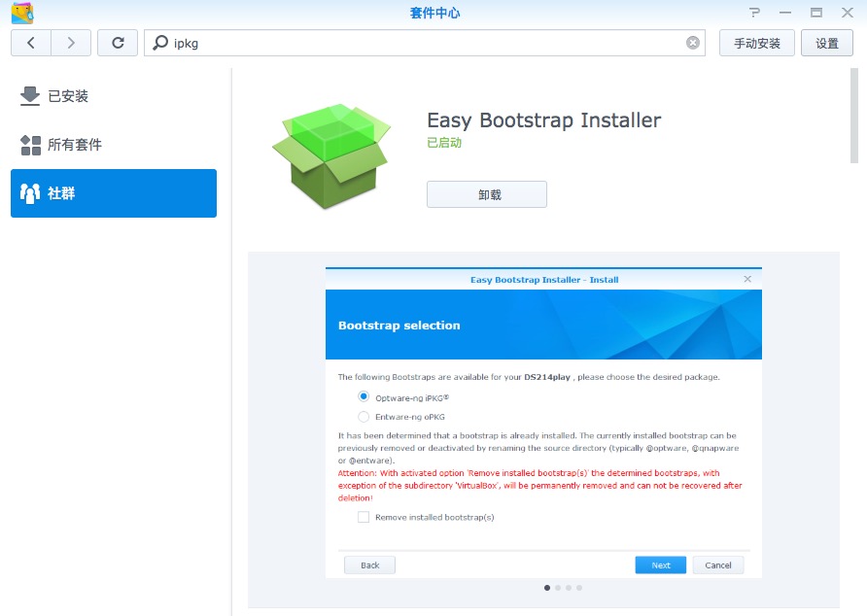Click the 'Easy Bootstrap Installer - Install' dialog title
The image size is (867, 616).
[544, 280]
